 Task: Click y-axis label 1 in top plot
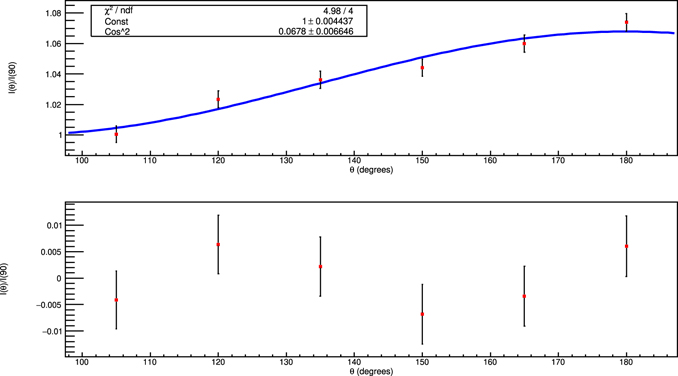pyautogui.click(x=60, y=135)
